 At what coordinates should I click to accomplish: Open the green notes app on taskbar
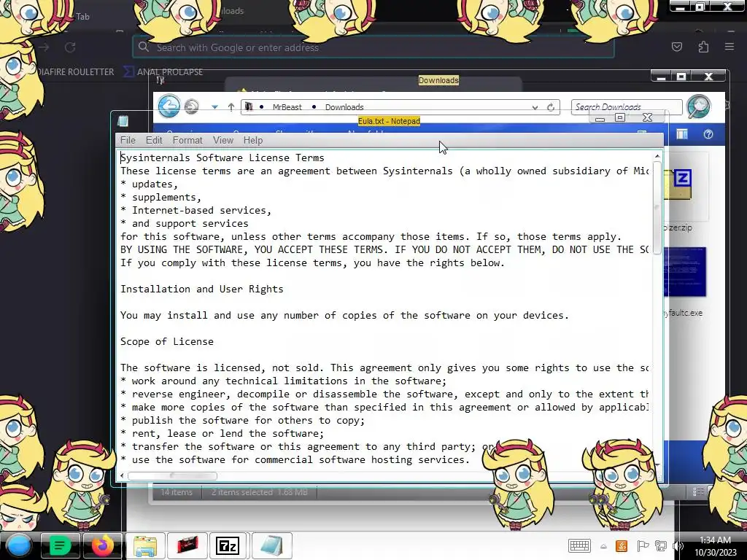[x=60, y=545]
